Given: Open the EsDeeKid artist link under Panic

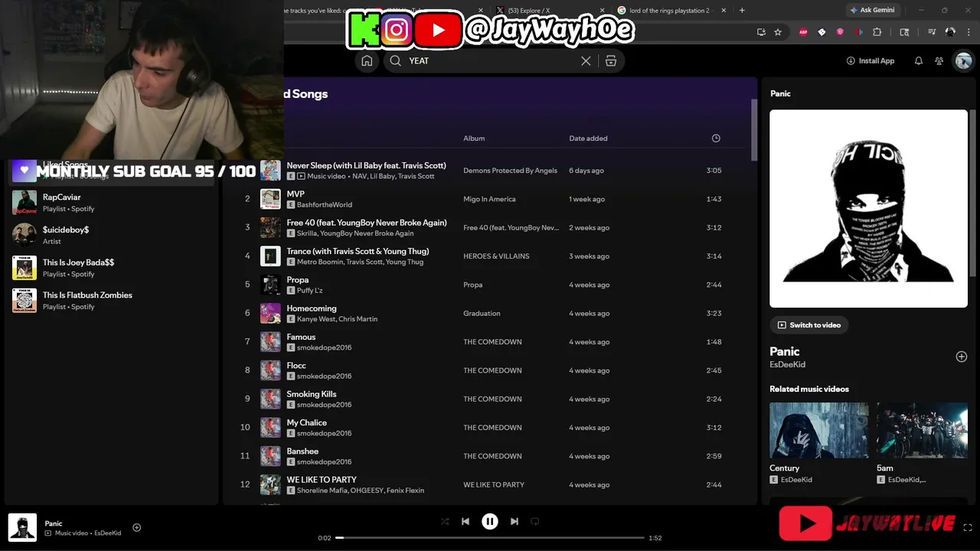Looking at the screenshot, I should point(787,365).
